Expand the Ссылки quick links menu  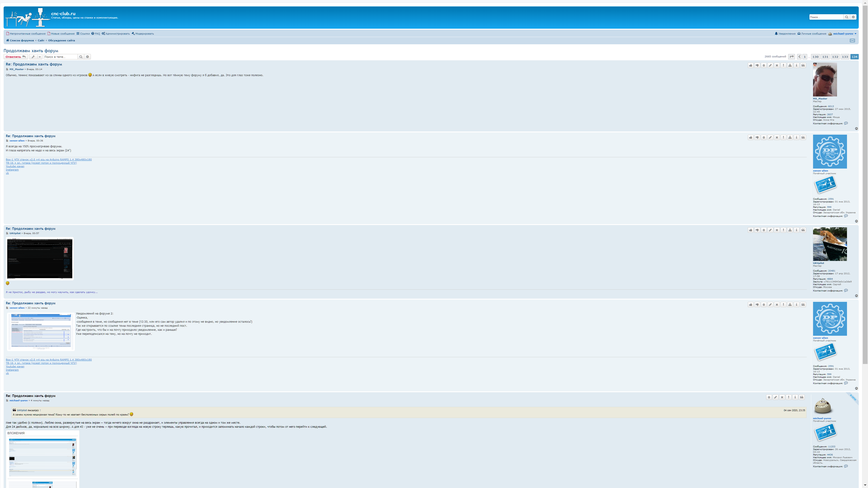coord(83,34)
